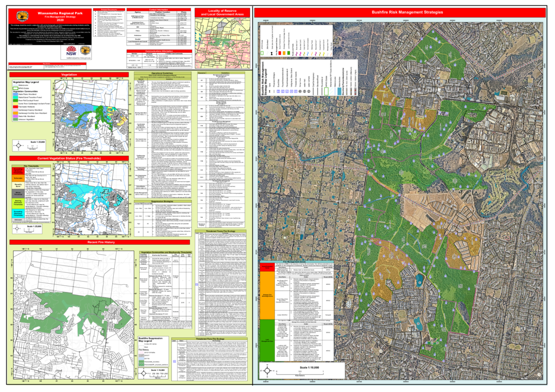Click the Related Documents heading

click(109, 10)
